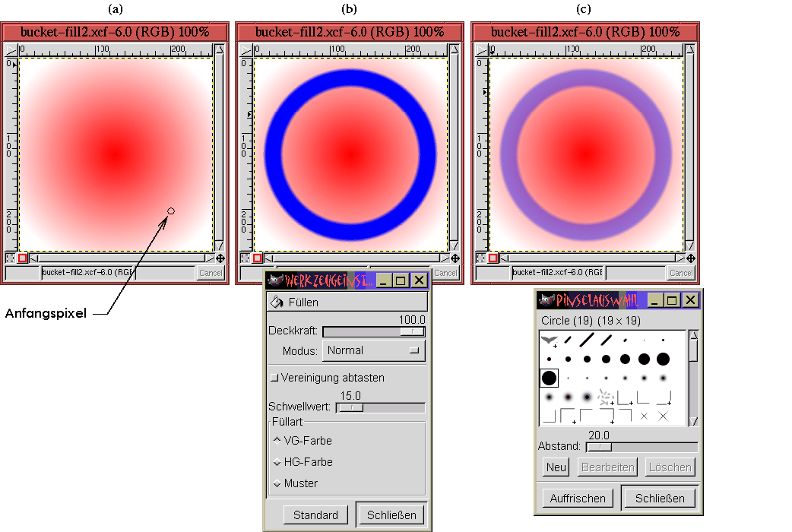
Task: Choose the small diagonal X cross brush
Action: pos(644,416)
